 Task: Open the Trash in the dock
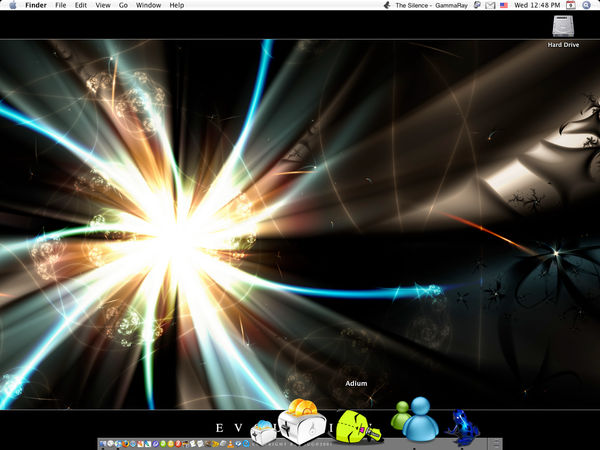click(x=494, y=444)
